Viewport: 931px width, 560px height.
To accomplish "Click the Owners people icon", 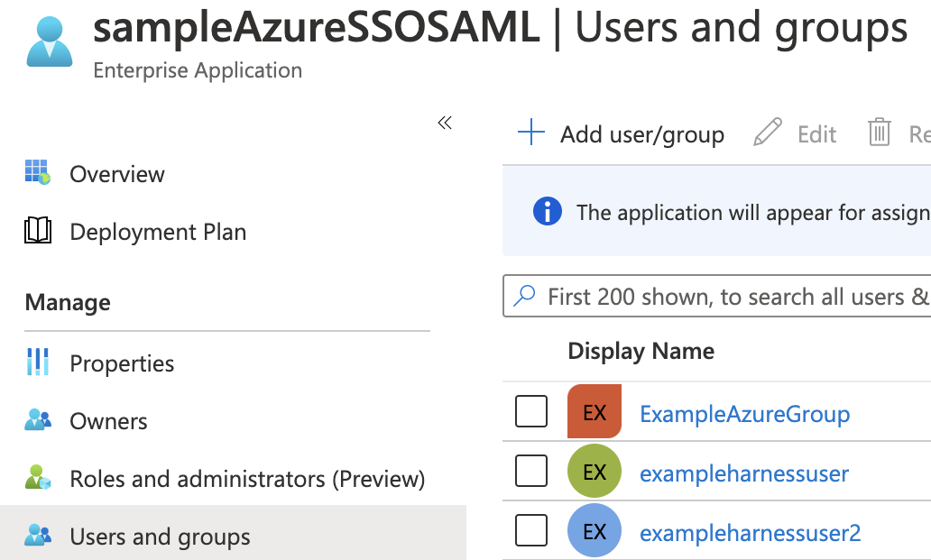I will tap(38, 420).
